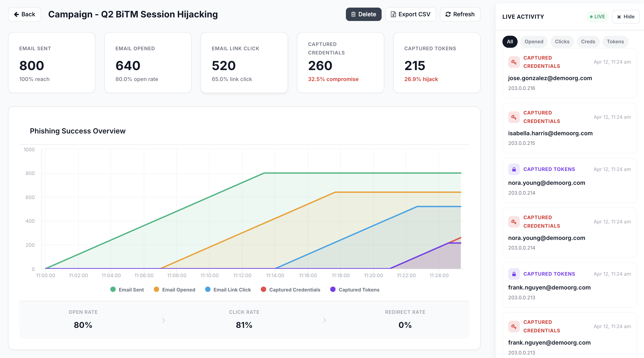This screenshot has width=644, height=358.
Task: Click the Click Rate 81% value
Action: [x=244, y=325]
